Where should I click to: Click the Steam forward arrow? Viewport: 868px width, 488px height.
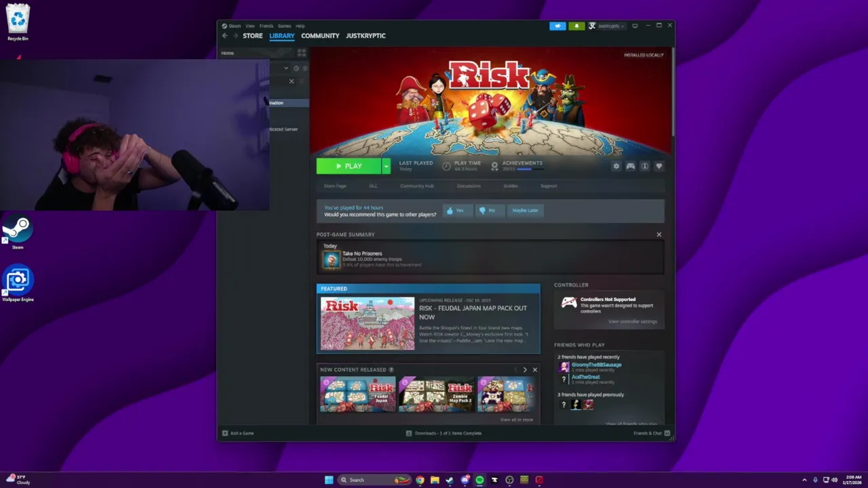point(235,36)
